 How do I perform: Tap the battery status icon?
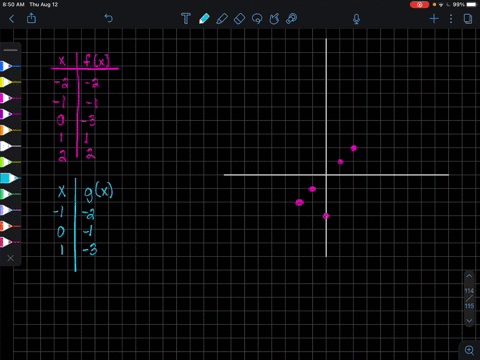472,5
